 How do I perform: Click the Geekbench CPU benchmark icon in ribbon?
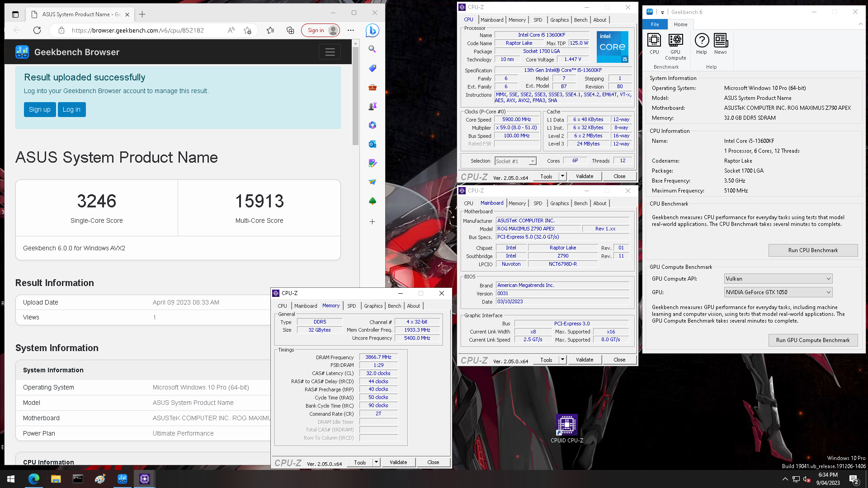(x=654, y=44)
